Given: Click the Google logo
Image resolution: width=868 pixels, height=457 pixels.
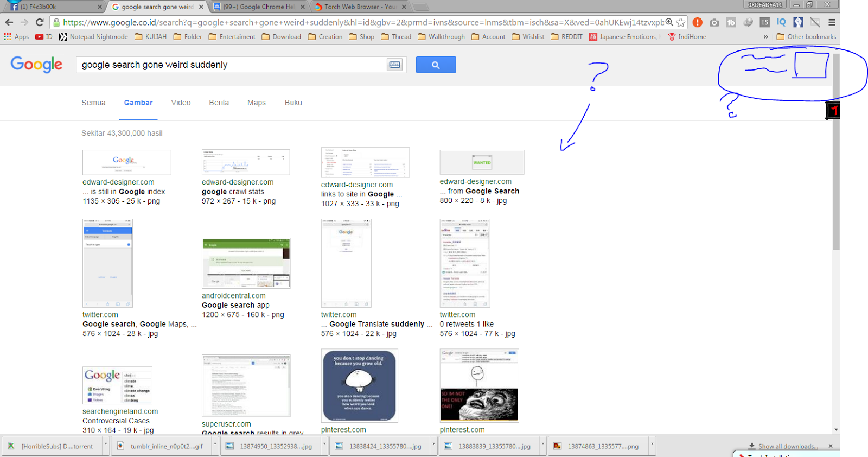Looking at the screenshot, I should (x=36, y=65).
